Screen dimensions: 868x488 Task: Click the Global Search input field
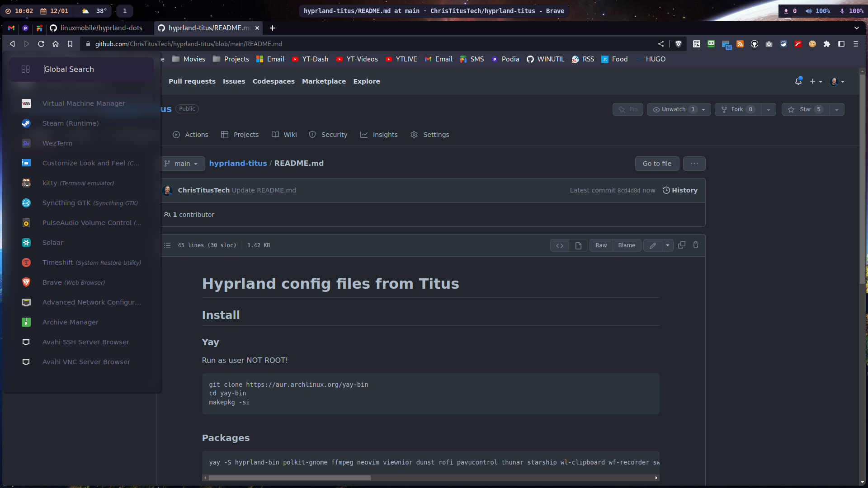click(81, 69)
